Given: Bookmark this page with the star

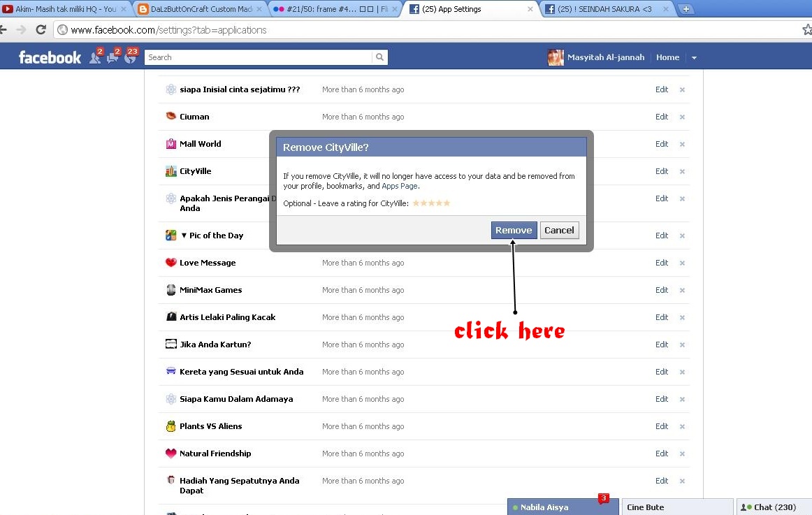Looking at the screenshot, I should [806, 30].
